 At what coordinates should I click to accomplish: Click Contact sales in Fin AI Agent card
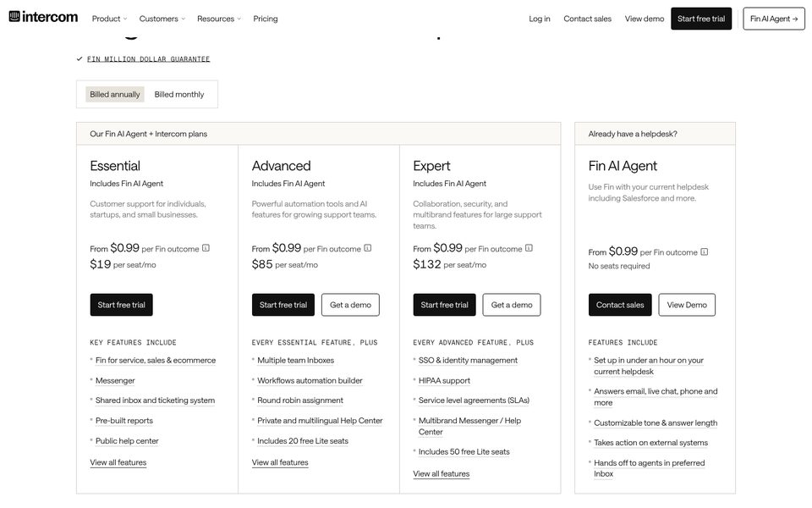point(620,305)
